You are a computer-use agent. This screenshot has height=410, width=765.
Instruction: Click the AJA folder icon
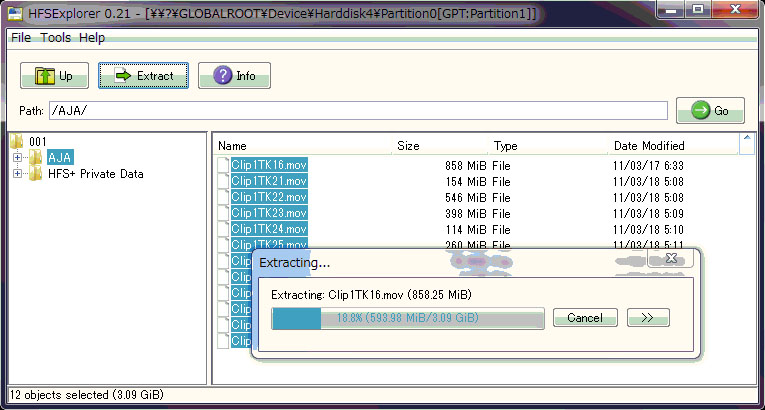pos(35,157)
